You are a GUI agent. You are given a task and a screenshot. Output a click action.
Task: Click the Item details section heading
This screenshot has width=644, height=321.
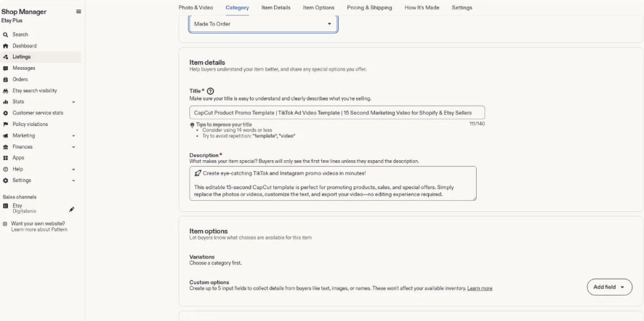click(x=207, y=63)
